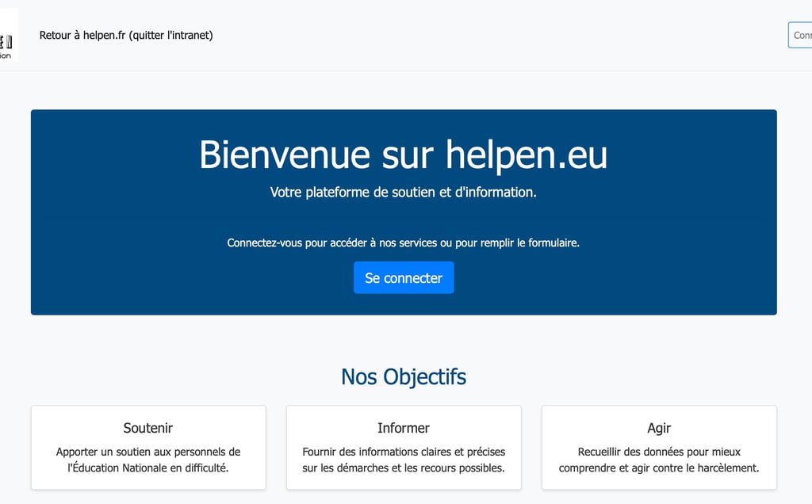The image size is (812, 504).
Task: Click the Bienvenue sur helpen.eu heading
Action: pos(404,155)
